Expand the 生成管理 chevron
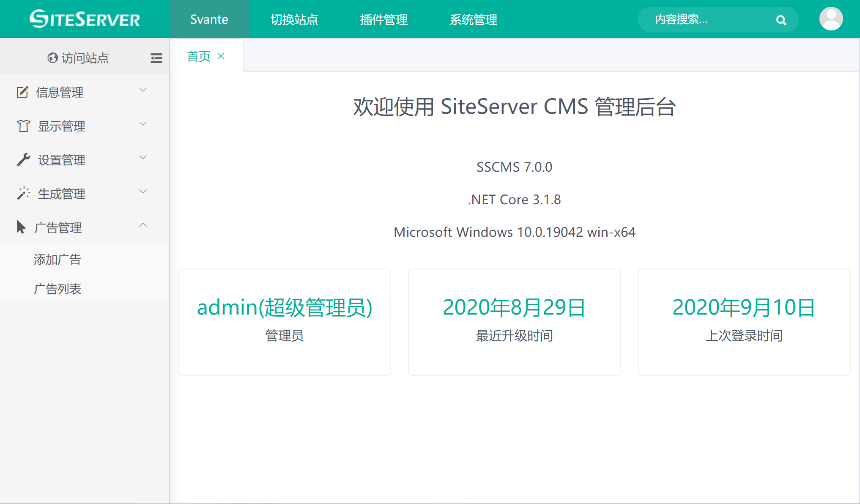860x504 pixels. click(143, 192)
